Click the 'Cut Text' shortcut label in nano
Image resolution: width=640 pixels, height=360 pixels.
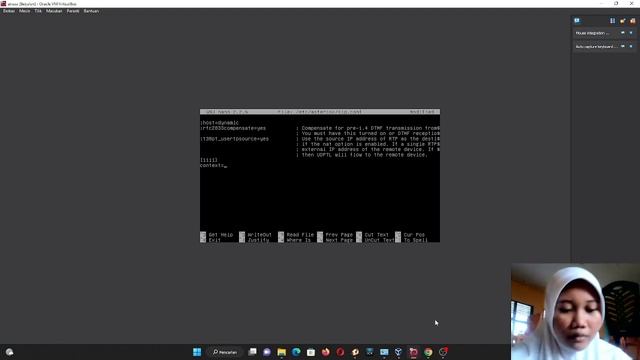coord(377,235)
